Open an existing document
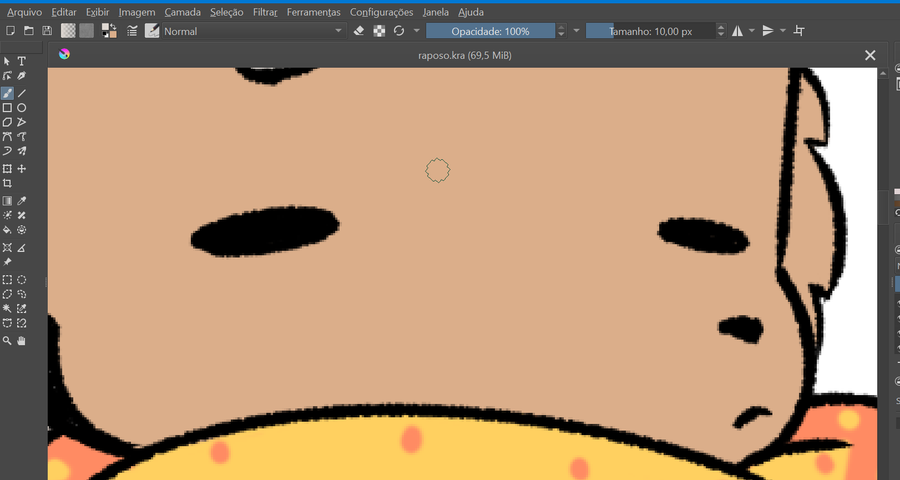The height and width of the screenshot is (480, 900). [29, 31]
